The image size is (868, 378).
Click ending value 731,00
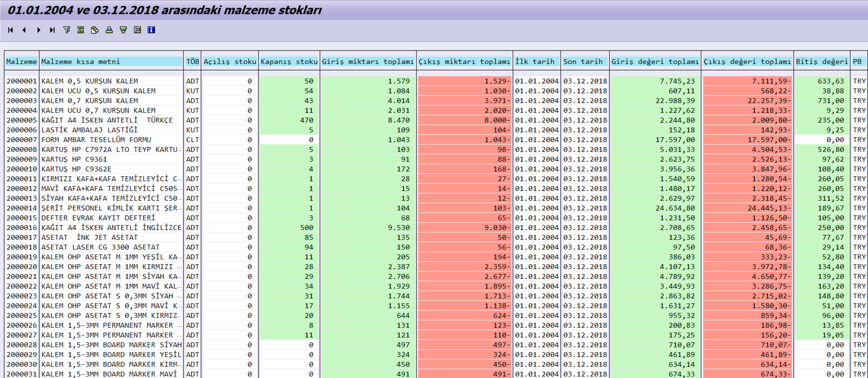pos(831,101)
